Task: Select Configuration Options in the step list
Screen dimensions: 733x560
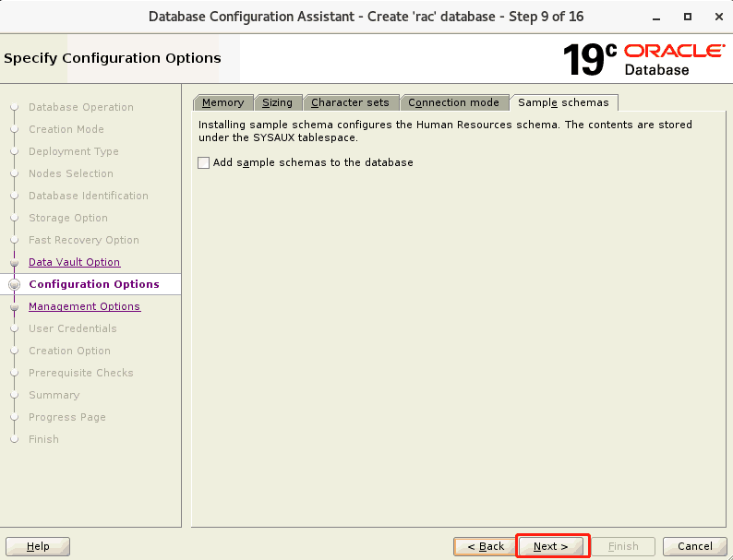Action: (x=94, y=284)
